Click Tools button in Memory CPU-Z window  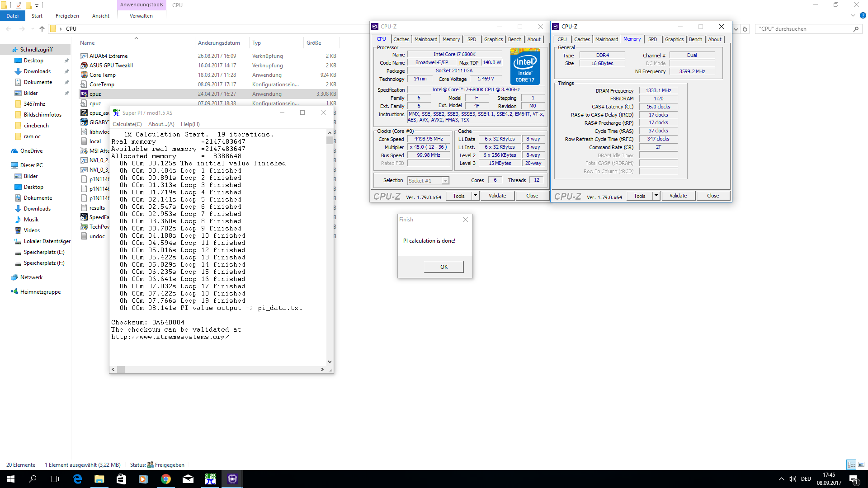click(639, 196)
